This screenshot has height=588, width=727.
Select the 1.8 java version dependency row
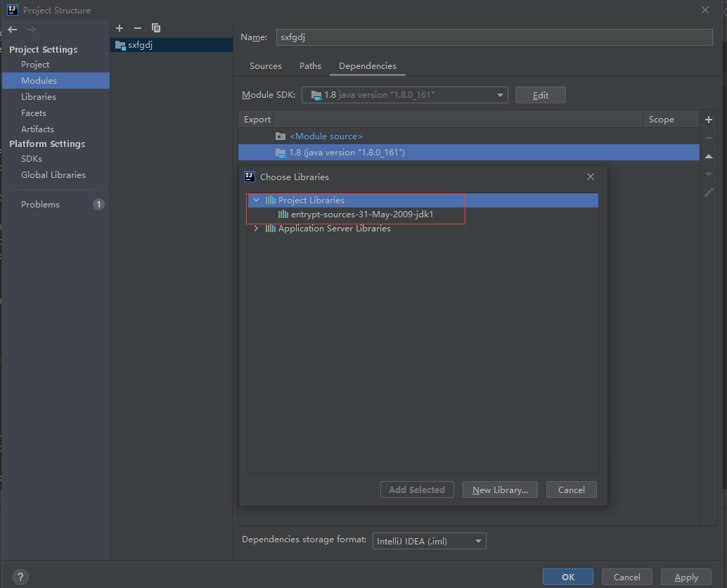coord(469,153)
